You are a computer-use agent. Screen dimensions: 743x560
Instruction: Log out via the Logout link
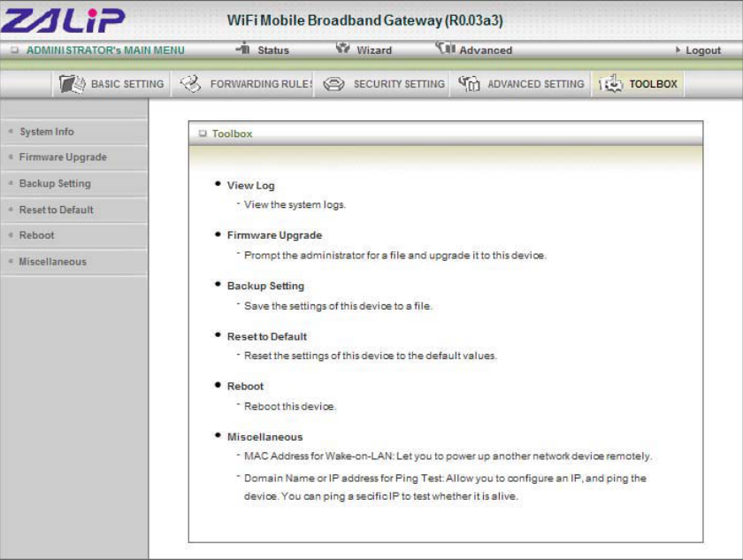point(703,50)
